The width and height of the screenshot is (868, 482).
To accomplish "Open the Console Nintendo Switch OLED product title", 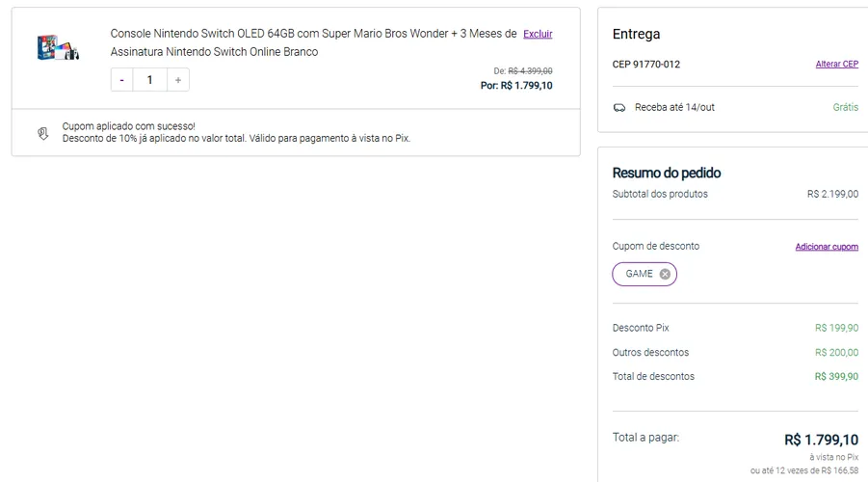I will pyautogui.click(x=313, y=42).
